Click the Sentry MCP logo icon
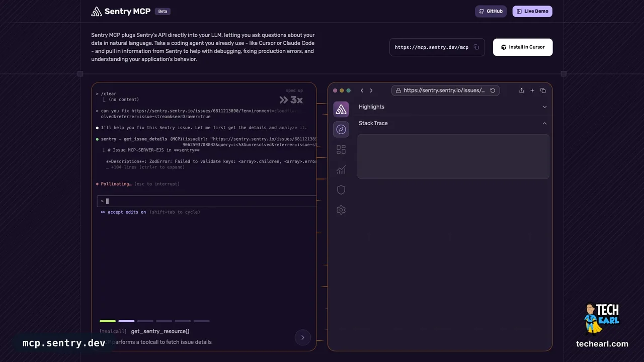 [97, 11]
